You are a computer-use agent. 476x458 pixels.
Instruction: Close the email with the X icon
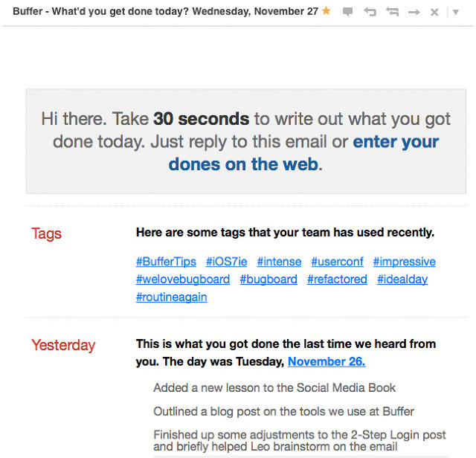(x=434, y=12)
